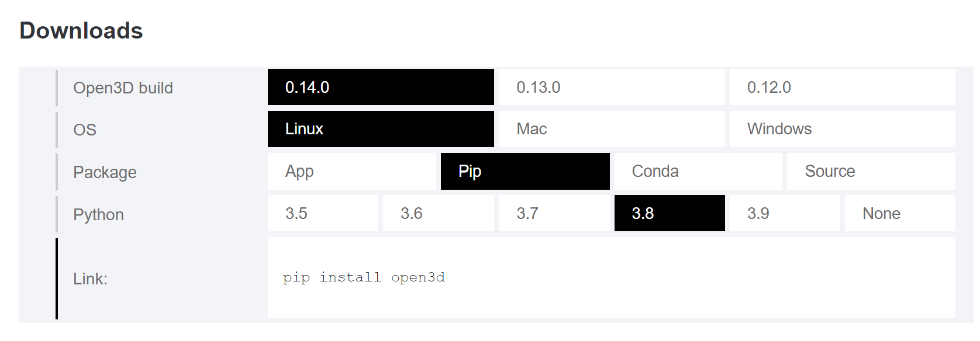
Task: Select None for Python version
Action: pos(899,213)
